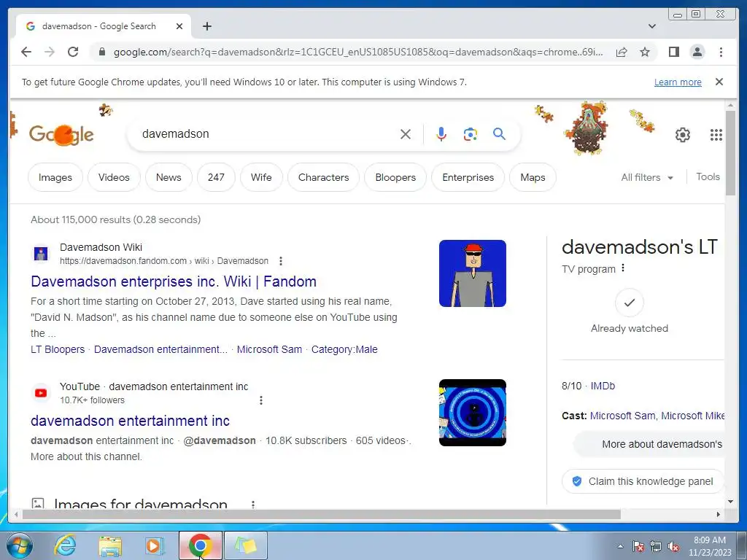747x560 pixels.
Task: Open Windows Explorer folder in taskbar
Action: [110, 545]
